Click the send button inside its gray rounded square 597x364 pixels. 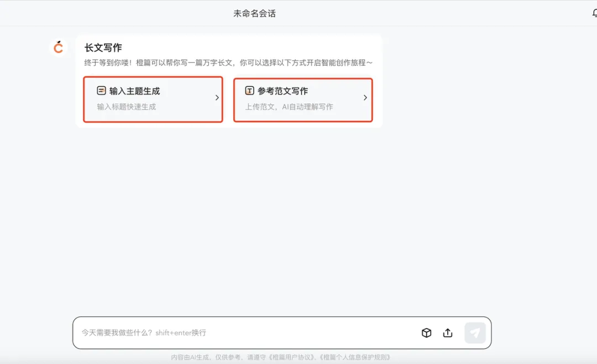pos(475,332)
